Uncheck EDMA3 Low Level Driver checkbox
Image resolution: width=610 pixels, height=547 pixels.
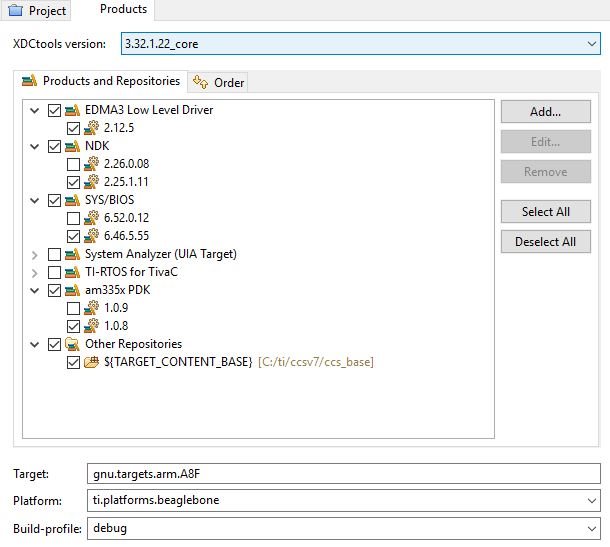54,110
